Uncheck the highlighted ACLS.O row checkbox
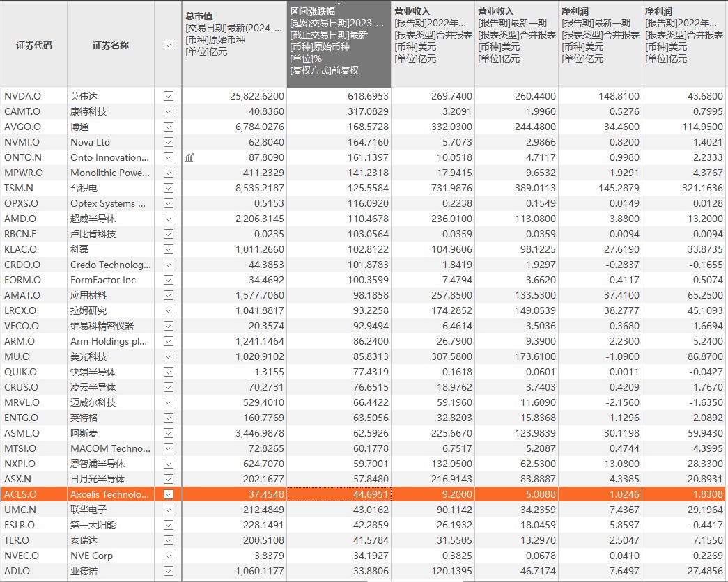This screenshot has height=582, width=728. click(x=168, y=494)
